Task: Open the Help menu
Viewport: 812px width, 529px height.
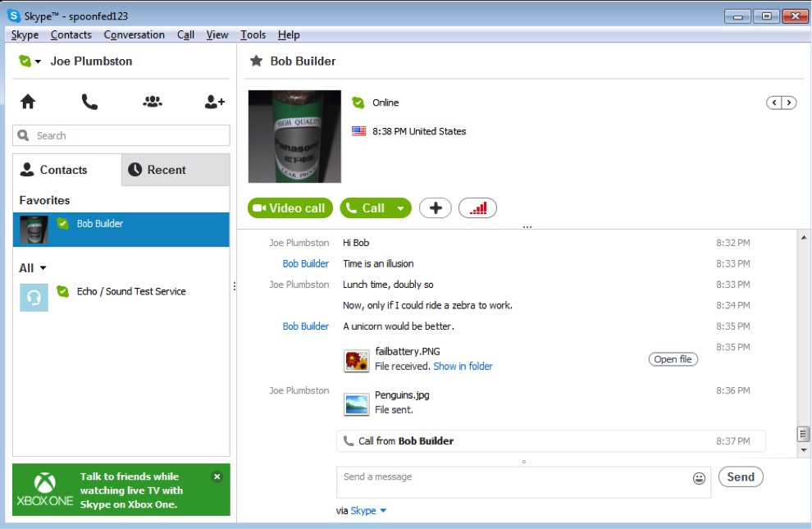Action: [289, 34]
